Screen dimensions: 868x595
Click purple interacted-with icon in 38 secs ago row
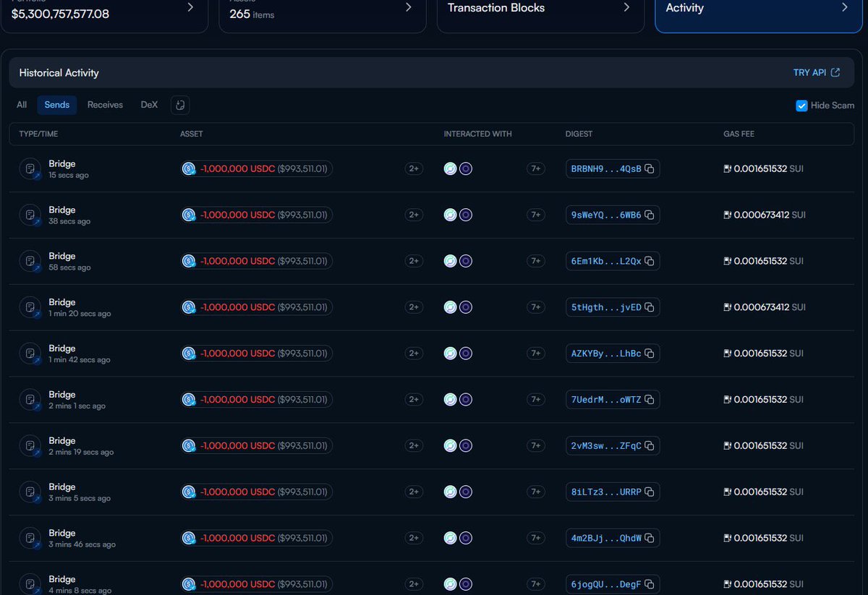pos(466,215)
